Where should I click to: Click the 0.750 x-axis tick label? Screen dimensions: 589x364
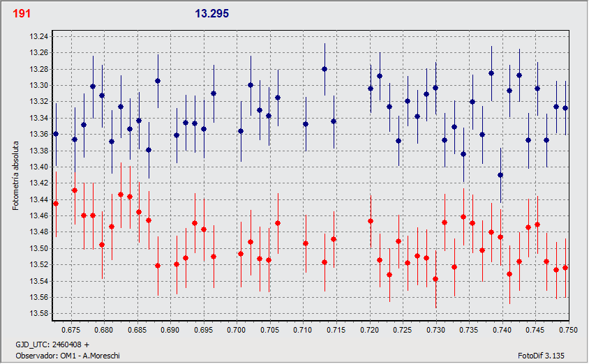[568, 331]
